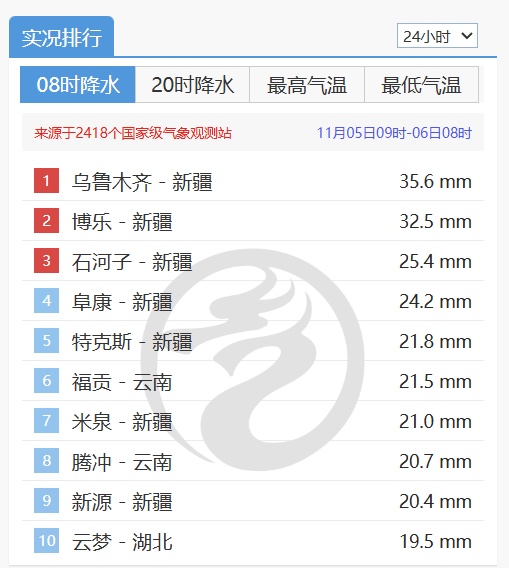Click the 21.5 mm precipitation value

pyautogui.click(x=435, y=381)
